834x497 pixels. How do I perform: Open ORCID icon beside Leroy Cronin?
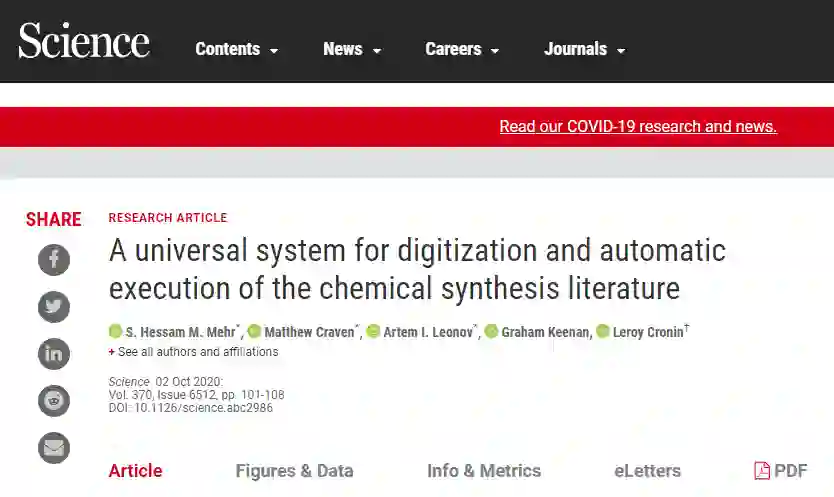tap(603, 332)
